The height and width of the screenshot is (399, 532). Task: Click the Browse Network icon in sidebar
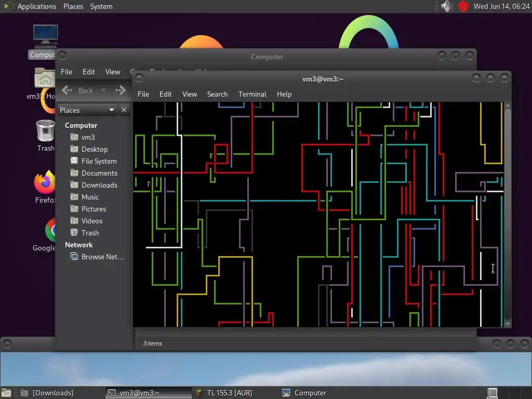coord(74,257)
